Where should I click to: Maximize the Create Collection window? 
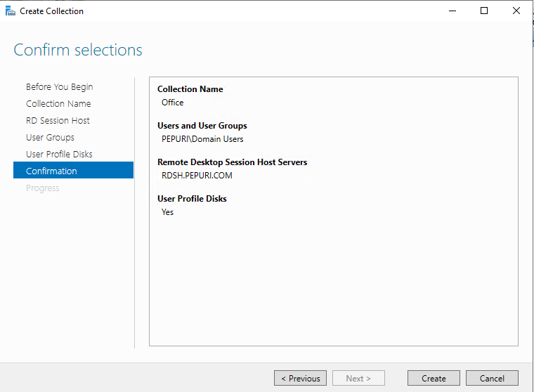pyautogui.click(x=484, y=11)
